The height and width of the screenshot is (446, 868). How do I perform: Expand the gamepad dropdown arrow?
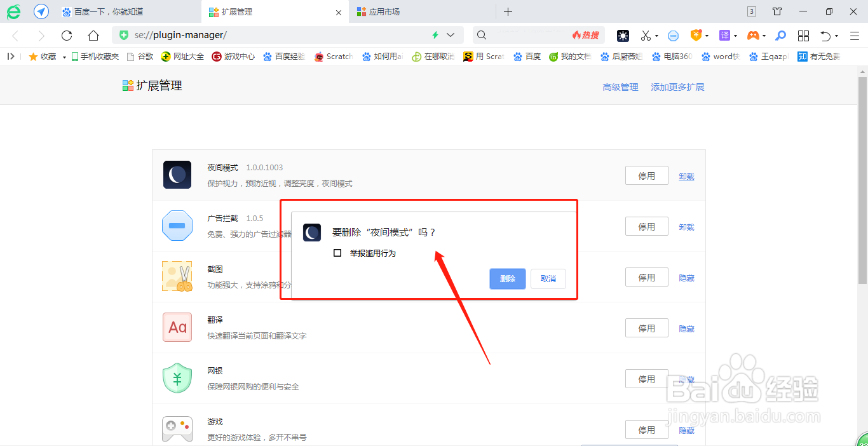[764, 36]
